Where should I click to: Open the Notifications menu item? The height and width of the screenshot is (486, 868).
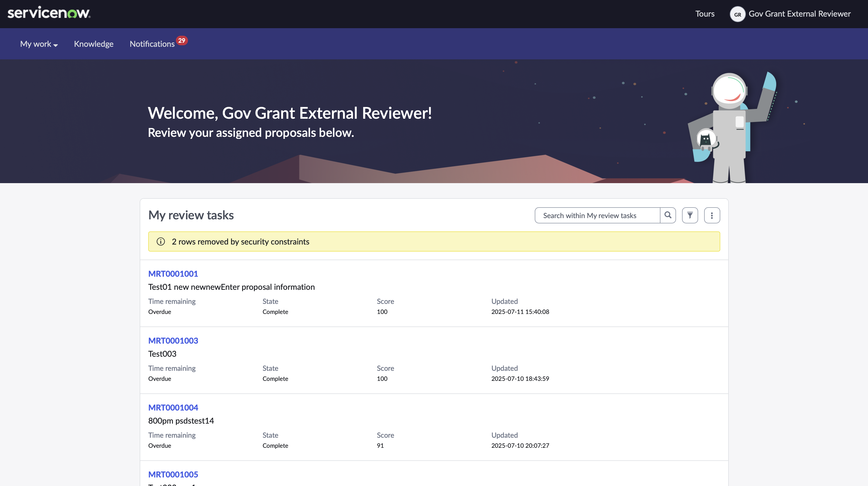[152, 44]
